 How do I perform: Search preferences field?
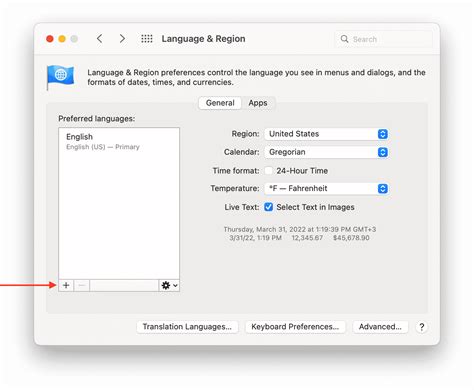tap(384, 39)
